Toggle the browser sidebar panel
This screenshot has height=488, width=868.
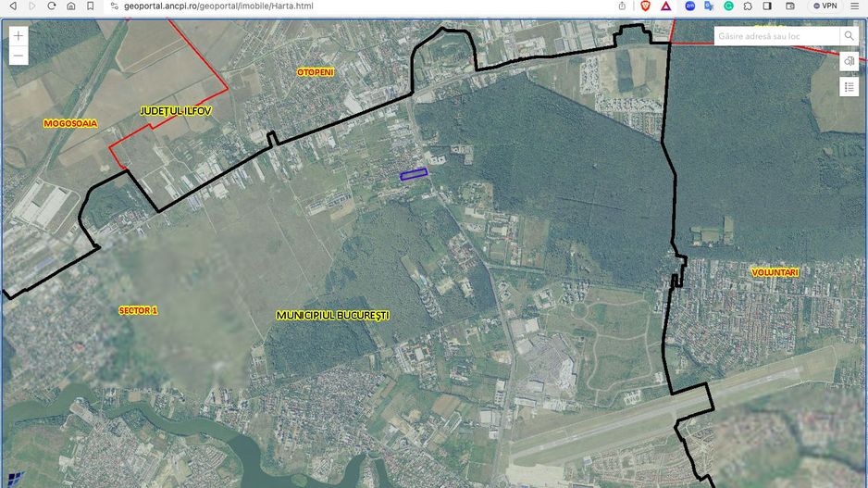(x=767, y=6)
